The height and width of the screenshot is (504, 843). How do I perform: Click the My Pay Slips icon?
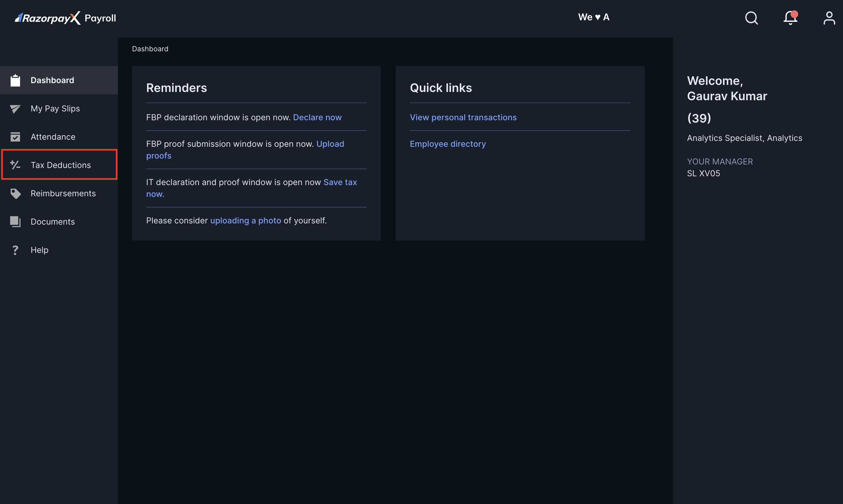coord(15,109)
